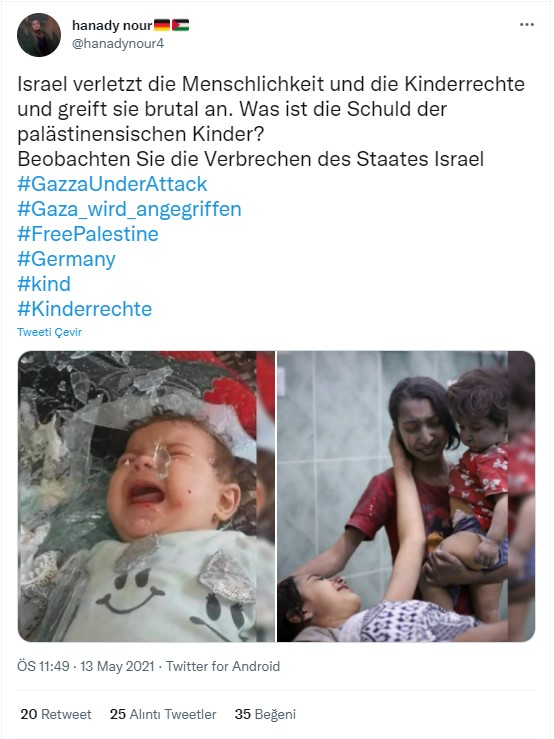Open the crying baby photo
Screen dimensions: 554x739
(146, 496)
